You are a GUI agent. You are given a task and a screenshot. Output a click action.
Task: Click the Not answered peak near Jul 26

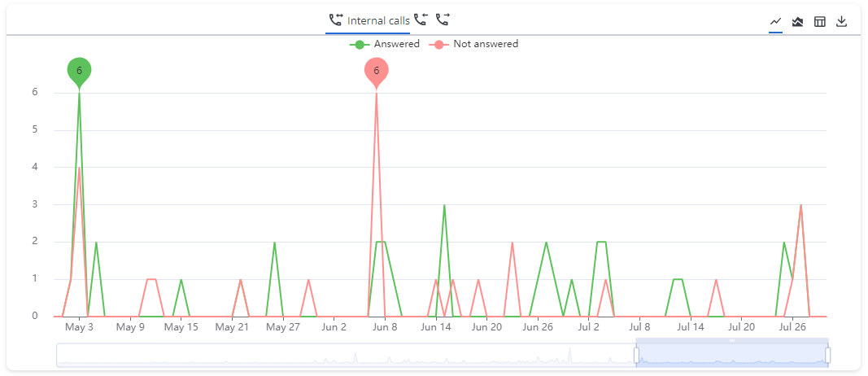click(800, 205)
